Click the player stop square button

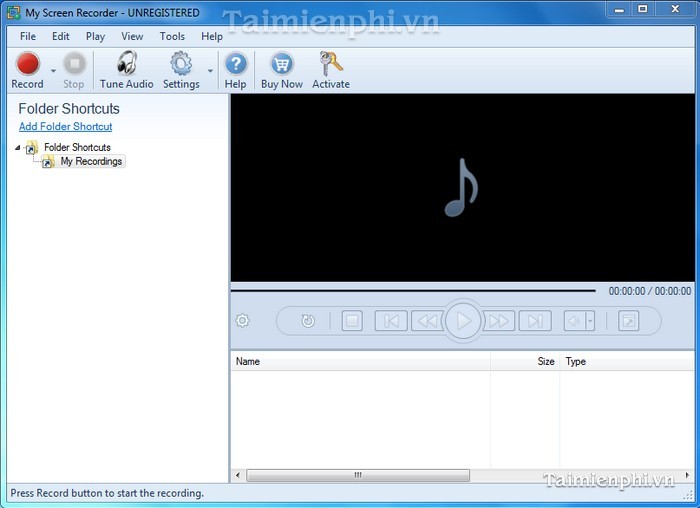[352, 321]
